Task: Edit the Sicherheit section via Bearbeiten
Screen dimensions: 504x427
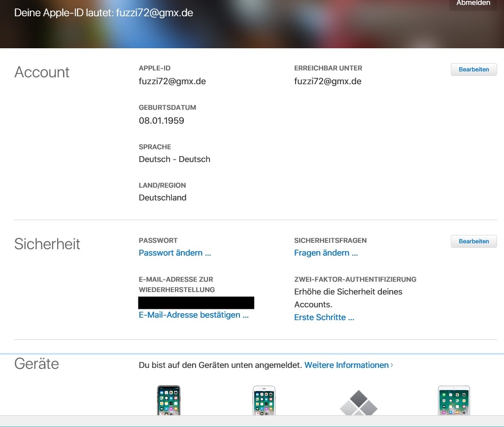Action: tap(474, 241)
